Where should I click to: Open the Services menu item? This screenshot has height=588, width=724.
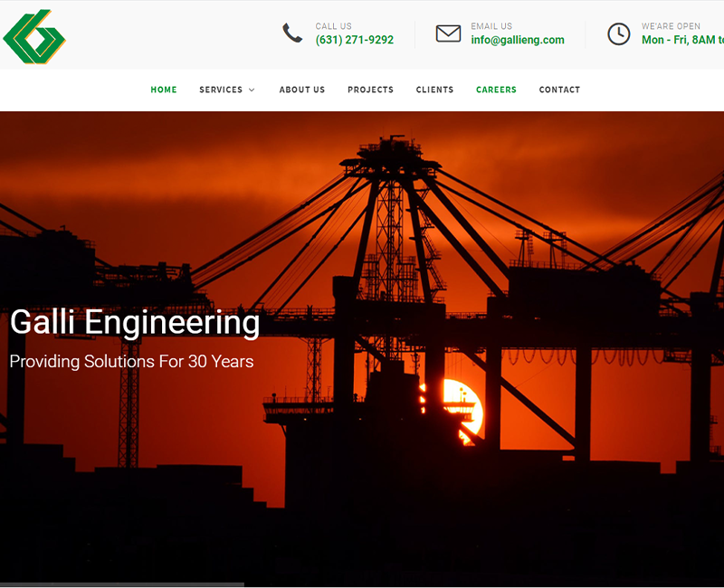(x=221, y=90)
